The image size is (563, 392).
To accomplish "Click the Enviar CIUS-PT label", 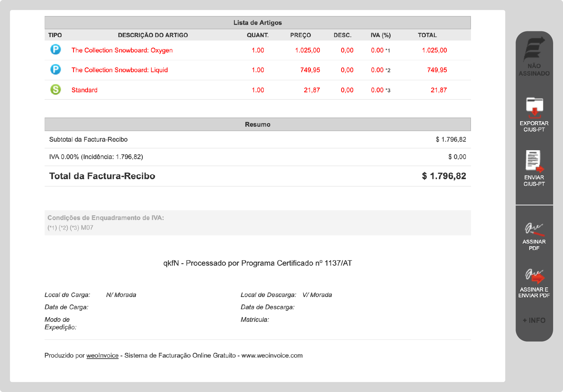I will (534, 181).
